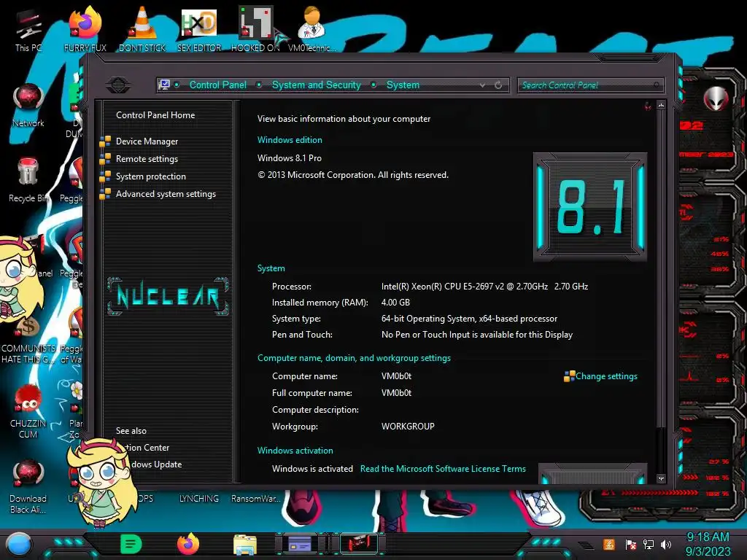Open Remote settings
Screen dimensions: 747x560
tap(147, 158)
